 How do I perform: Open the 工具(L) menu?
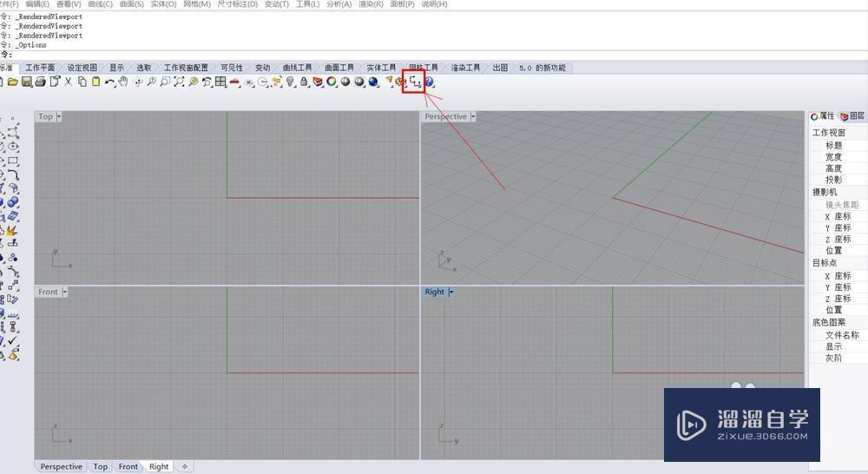pos(308,3)
